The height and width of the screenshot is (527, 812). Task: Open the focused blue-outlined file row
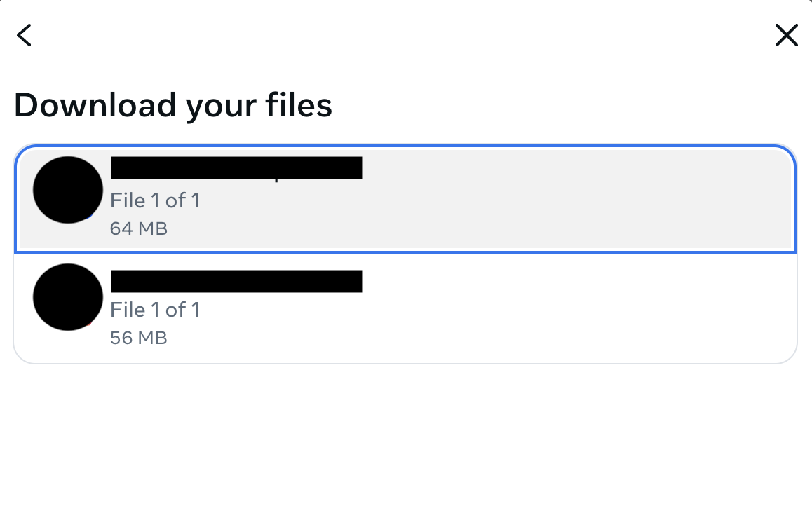pyautogui.click(x=449, y=198)
